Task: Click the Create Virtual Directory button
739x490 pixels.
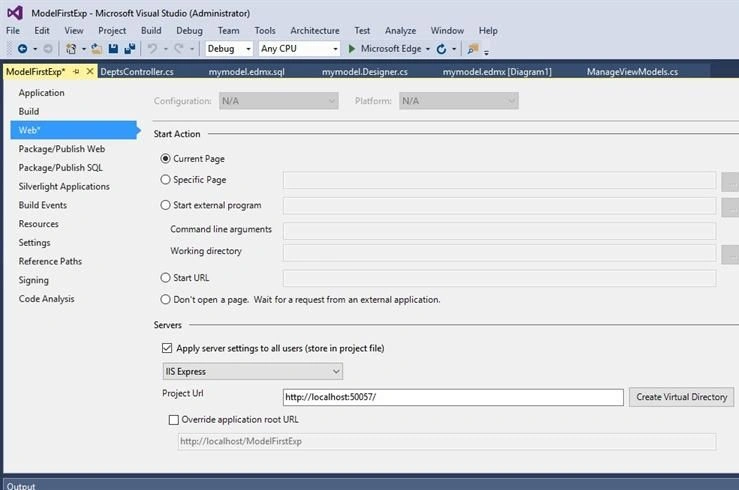Action: coord(682,397)
